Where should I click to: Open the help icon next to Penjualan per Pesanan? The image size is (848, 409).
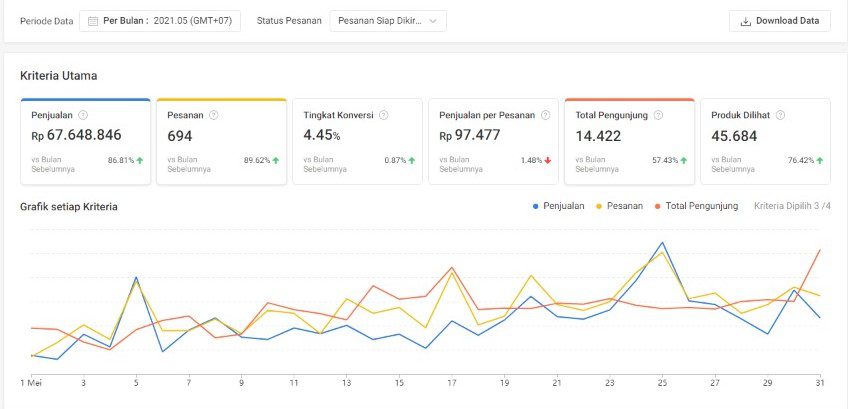(x=546, y=115)
